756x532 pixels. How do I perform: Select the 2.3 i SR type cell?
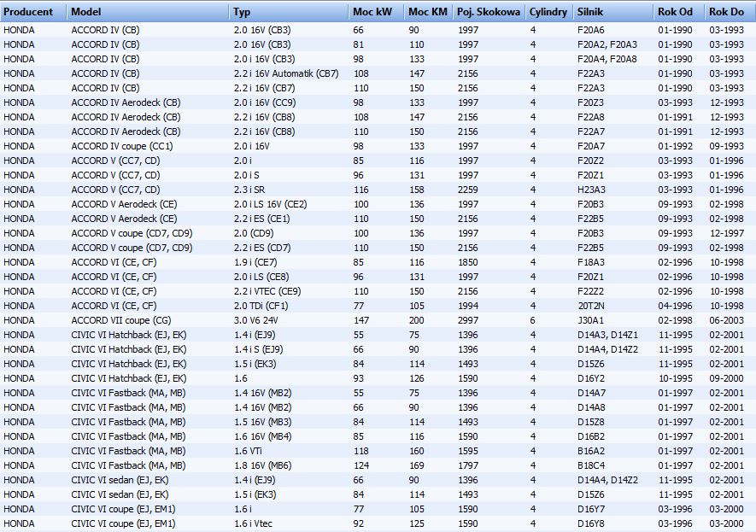(x=249, y=190)
